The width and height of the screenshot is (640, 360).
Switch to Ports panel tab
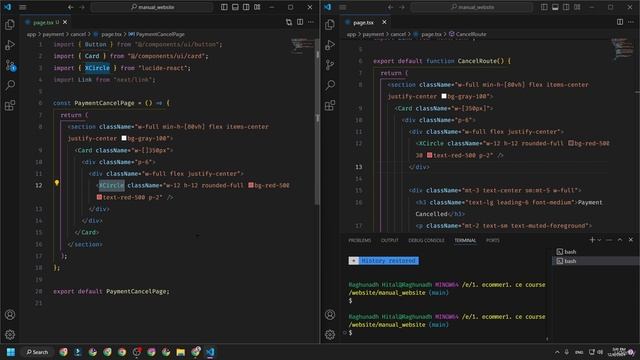tap(493, 240)
